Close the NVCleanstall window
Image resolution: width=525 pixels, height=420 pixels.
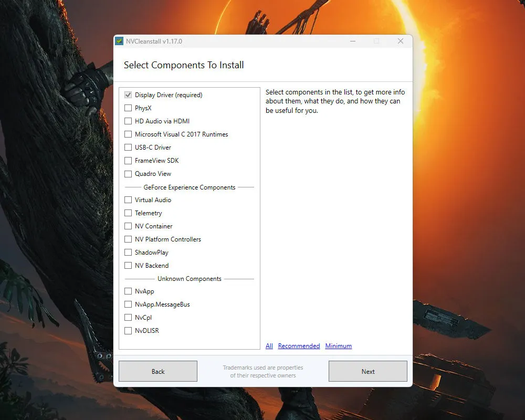tap(401, 41)
